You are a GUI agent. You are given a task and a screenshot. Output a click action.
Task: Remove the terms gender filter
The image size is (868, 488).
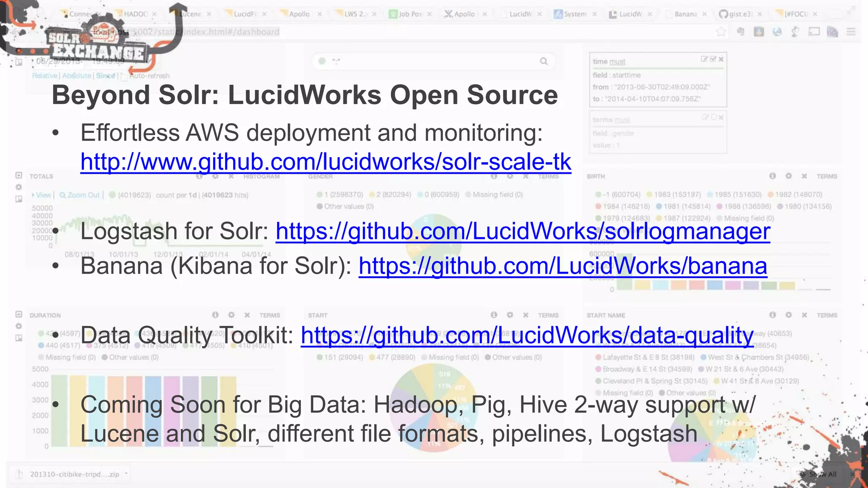tap(721, 117)
